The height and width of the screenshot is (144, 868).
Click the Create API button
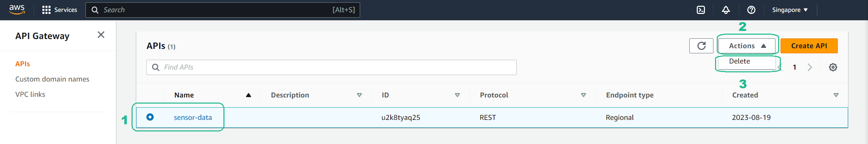pos(809,46)
